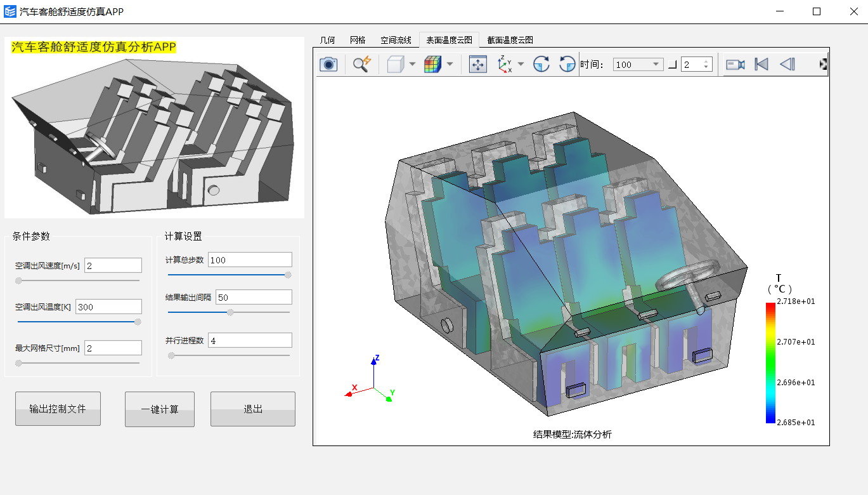Click the 空调出风速度 slider handle

[x=18, y=280]
